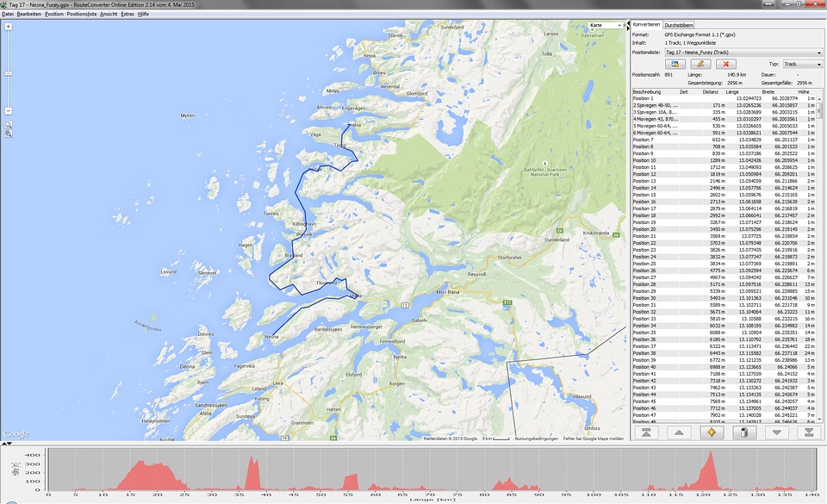Open the Karte map type dropdown
Image resolution: width=827 pixels, height=504 pixels.
point(607,26)
